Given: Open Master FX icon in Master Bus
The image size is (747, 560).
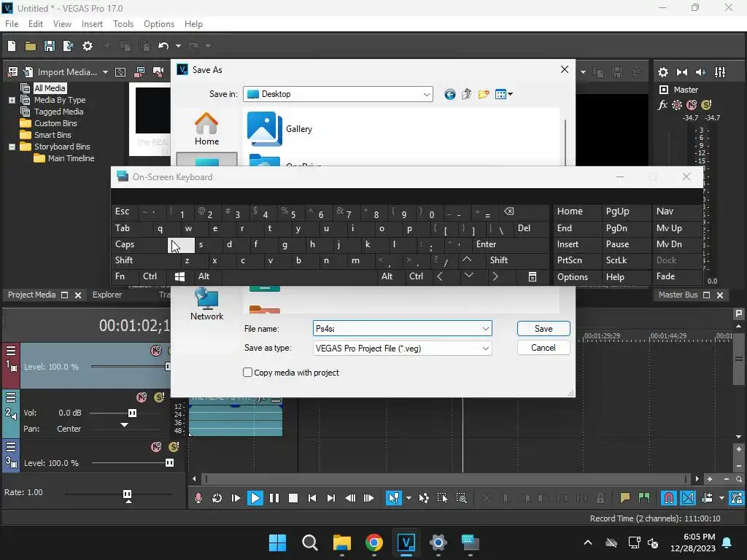Looking at the screenshot, I should tap(662, 105).
